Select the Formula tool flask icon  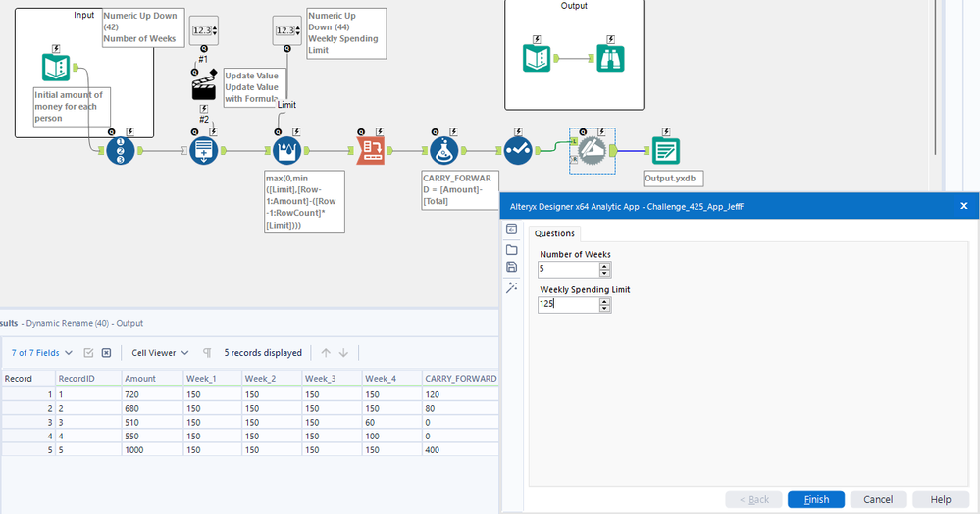point(444,151)
